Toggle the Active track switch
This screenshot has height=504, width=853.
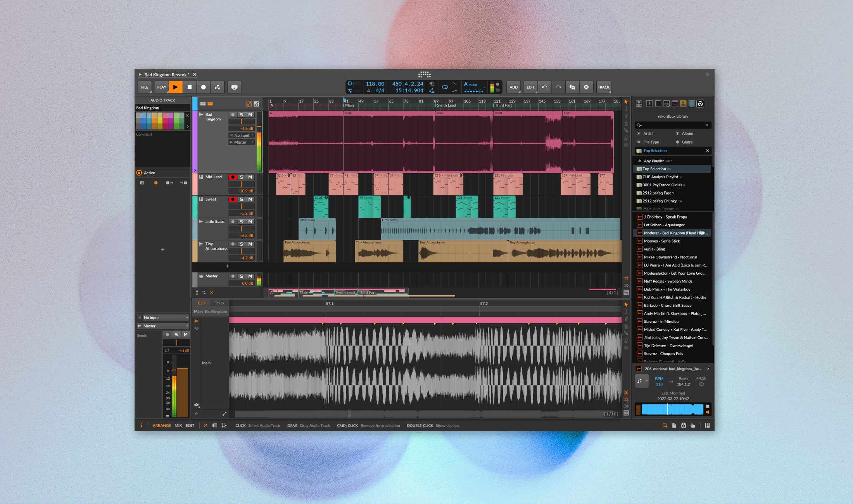tap(139, 173)
